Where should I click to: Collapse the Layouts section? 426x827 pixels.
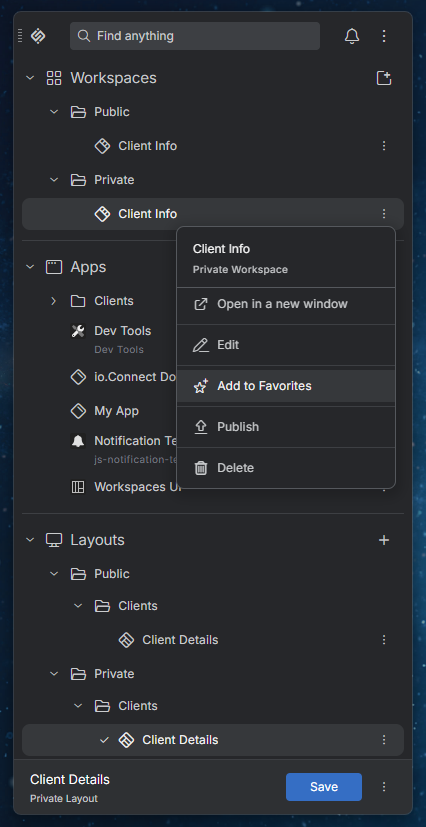tap(30, 540)
